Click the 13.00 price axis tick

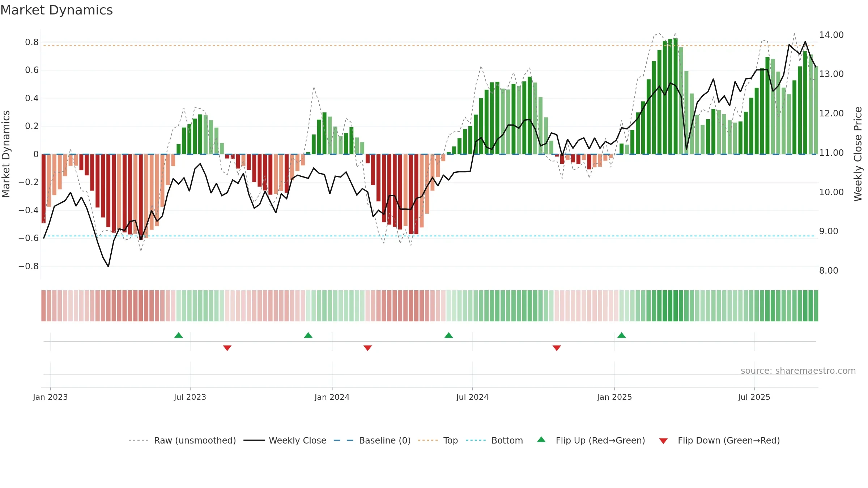(x=831, y=74)
